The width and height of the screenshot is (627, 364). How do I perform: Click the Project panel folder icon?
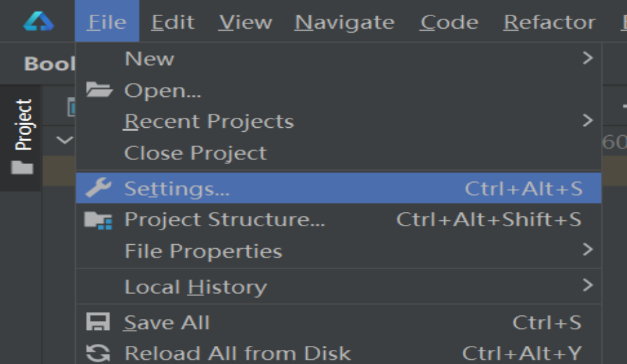(22, 167)
